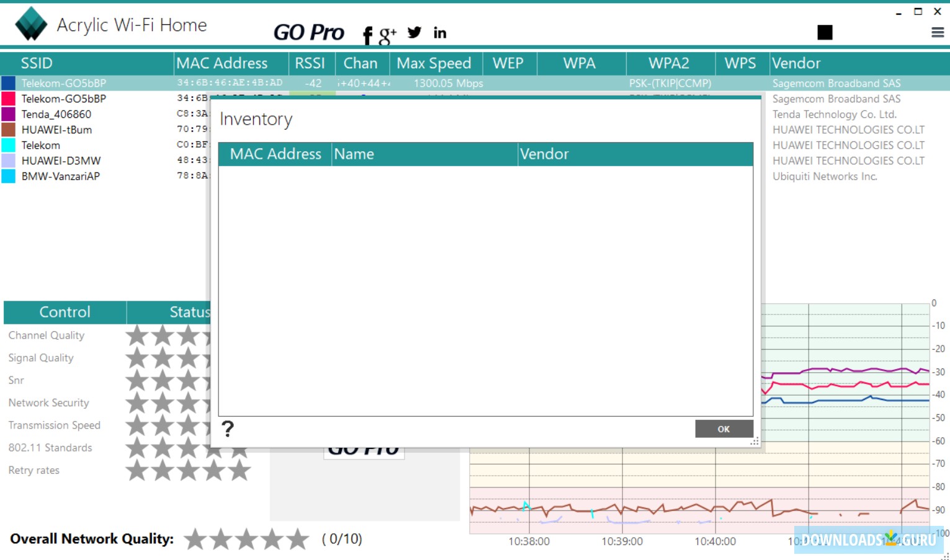The width and height of the screenshot is (950, 560).
Task: Click Inventory dialog MAC Address column header
Action: (276, 154)
